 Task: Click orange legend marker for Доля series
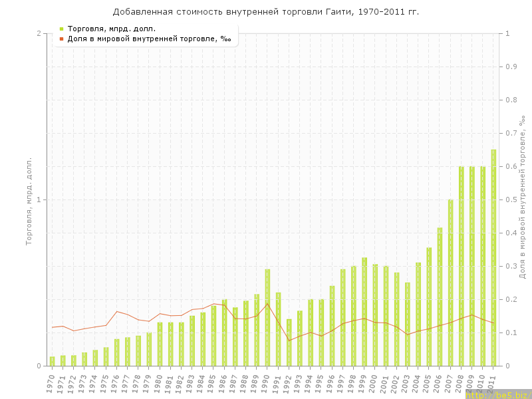[x=62, y=39]
